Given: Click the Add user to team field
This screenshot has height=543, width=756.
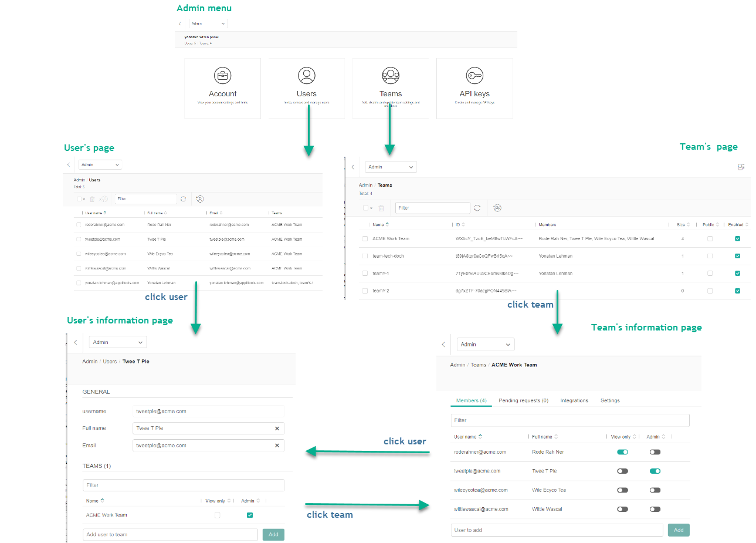Looking at the screenshot, I should (170, 535).
